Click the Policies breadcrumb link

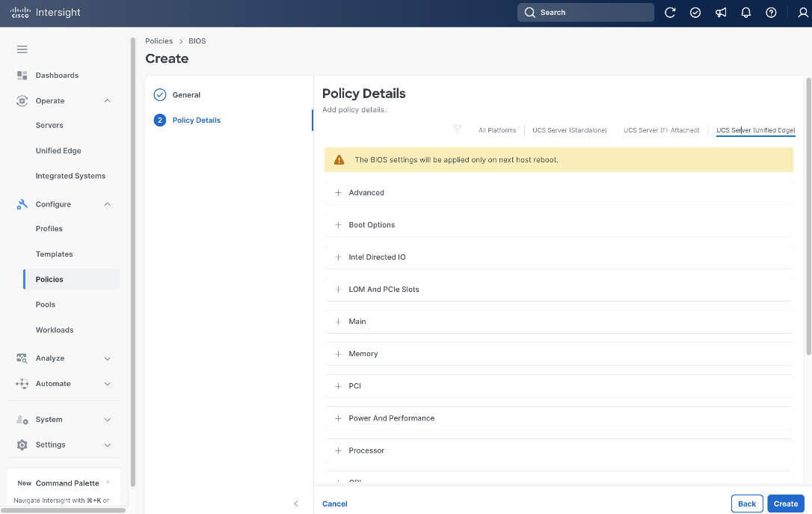pos(159,41)
